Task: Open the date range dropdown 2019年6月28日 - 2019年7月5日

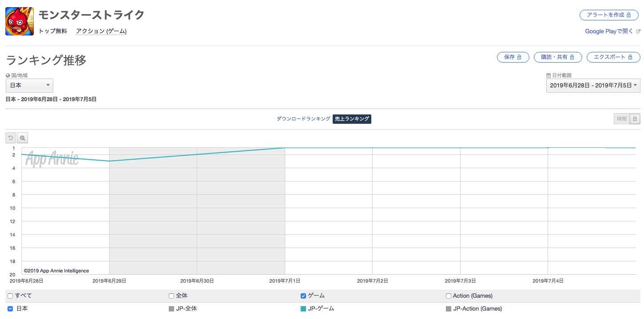Action: click(593, 85)
